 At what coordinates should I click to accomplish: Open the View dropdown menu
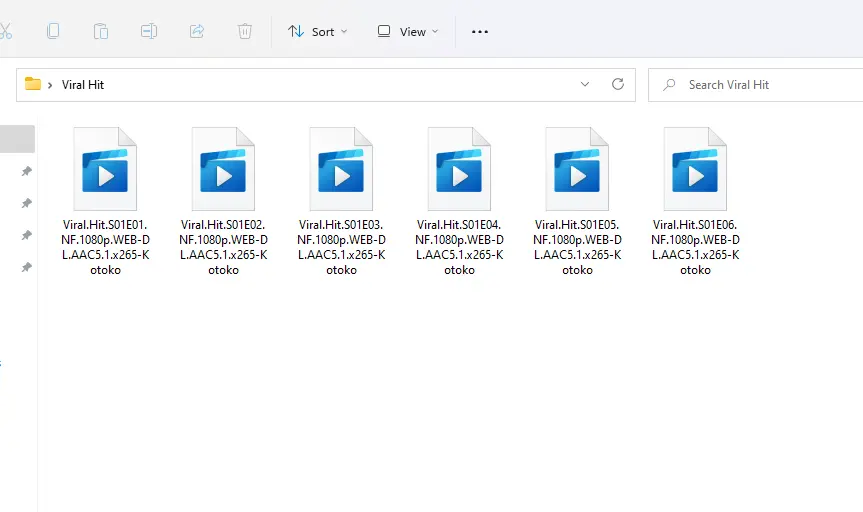pyautogui.click(x=408, y=32)
